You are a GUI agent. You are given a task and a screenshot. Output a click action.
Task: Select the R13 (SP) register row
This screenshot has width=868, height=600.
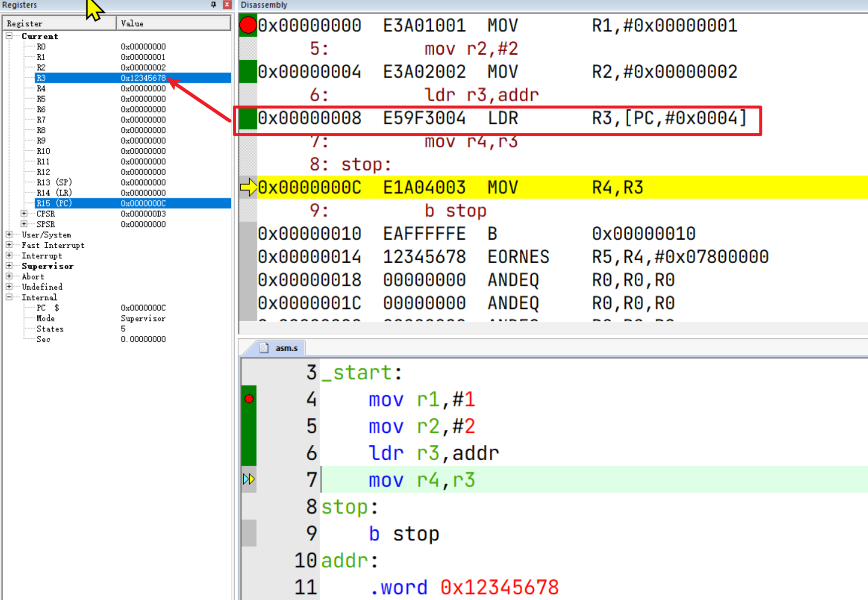[133, 183]
